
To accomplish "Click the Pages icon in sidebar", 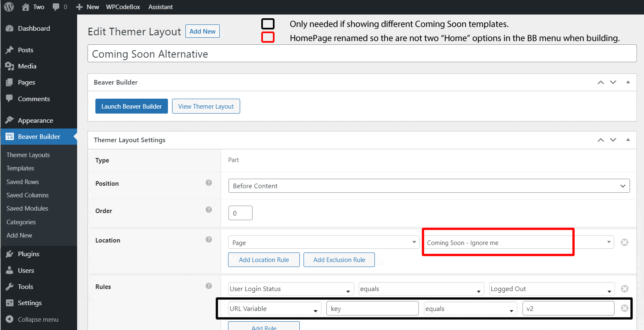I will [9, 82].
